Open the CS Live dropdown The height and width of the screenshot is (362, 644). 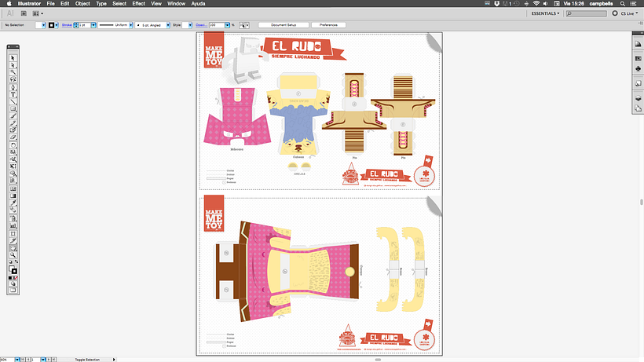click(629, 13)
